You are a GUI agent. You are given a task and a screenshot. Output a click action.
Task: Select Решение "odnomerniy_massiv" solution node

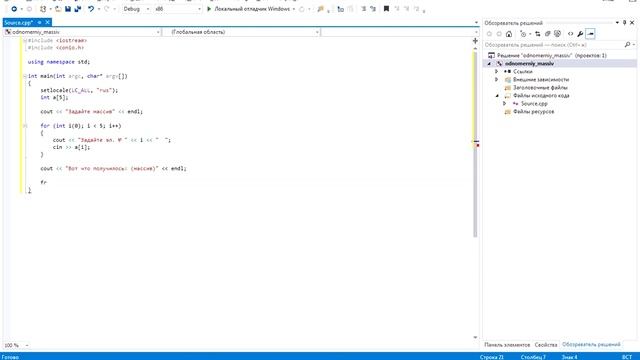[547, 56]
